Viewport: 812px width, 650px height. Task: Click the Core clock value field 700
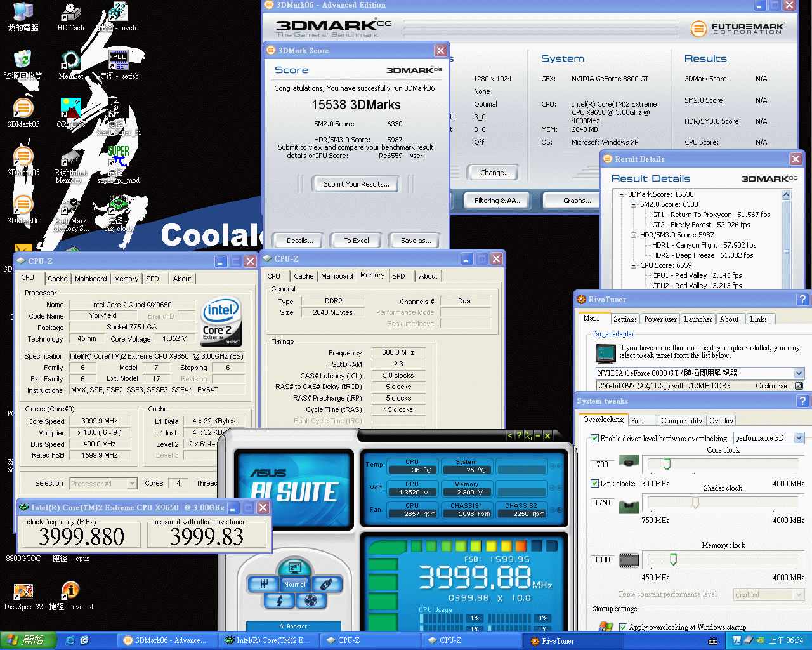(x=603, y=464)
